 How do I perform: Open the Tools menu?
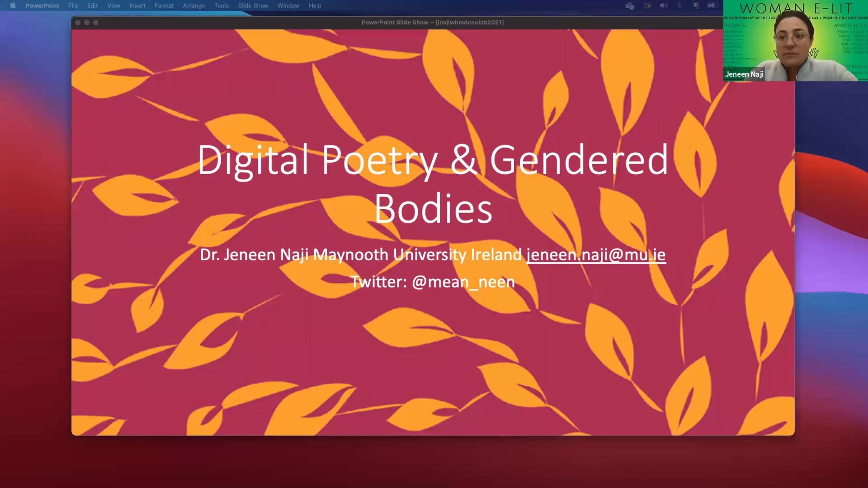221,6
